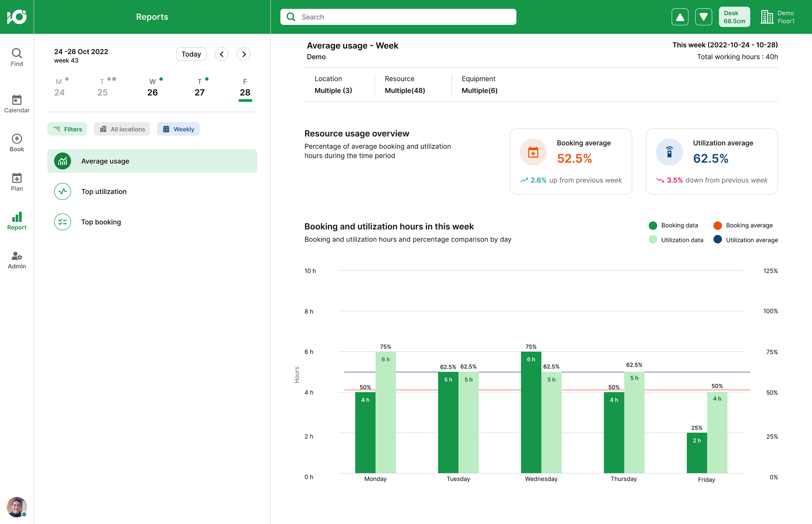Toggle Booking data legend swatch
The width and height of the screenshot is (812, 524).
pos(653,225)
